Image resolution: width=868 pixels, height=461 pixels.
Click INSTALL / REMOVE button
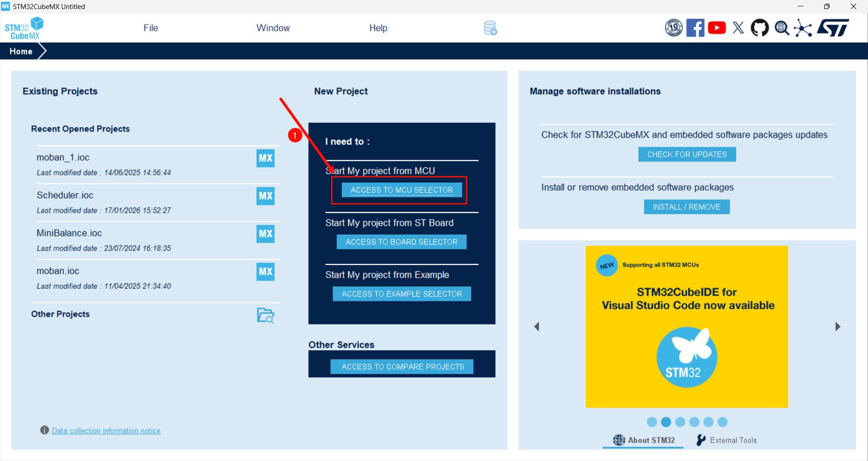click(687, 207)
